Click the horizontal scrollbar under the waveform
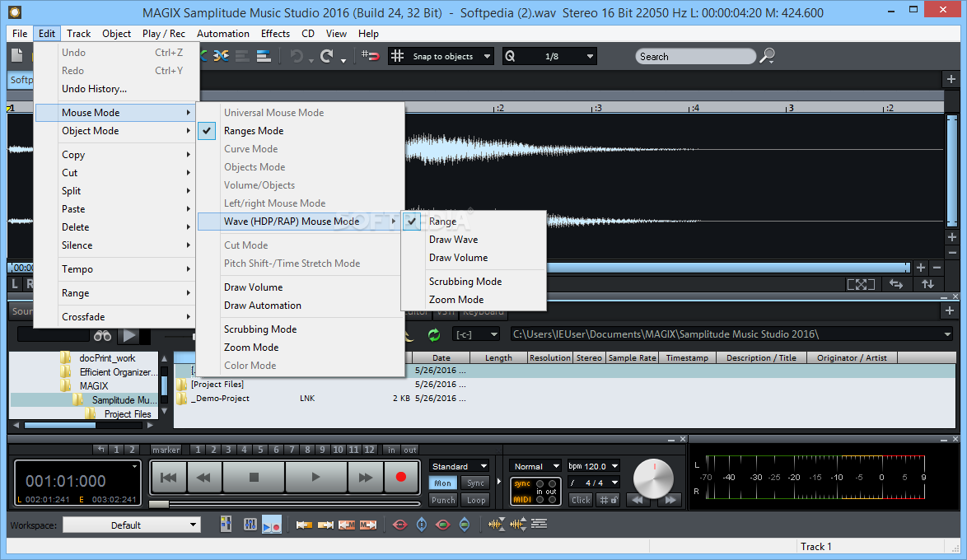The width and height of the screenshot is (967, 560). pos(728,268)
